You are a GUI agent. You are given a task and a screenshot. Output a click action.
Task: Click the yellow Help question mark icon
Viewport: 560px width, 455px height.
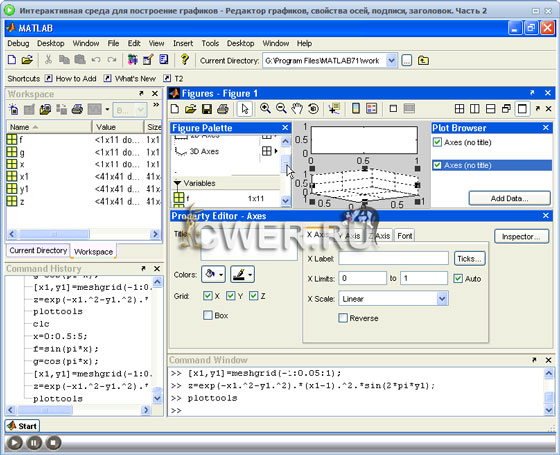coord(185,60)
